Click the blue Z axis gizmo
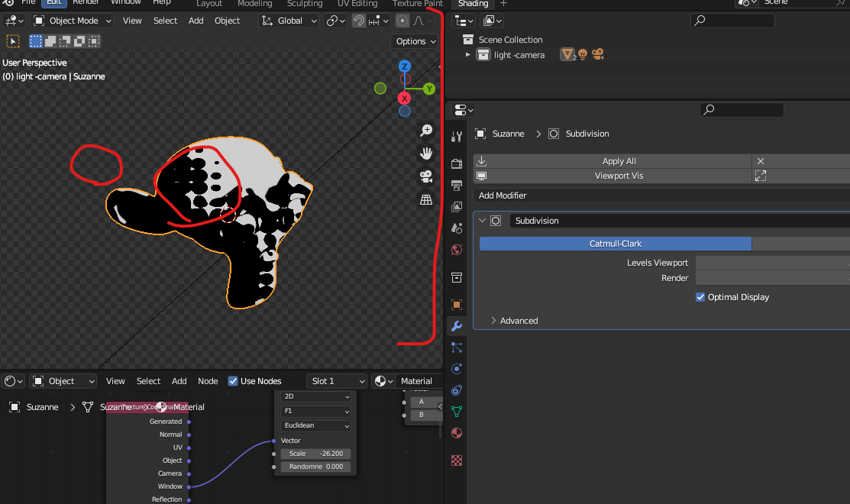This screenshot has height=504, width=850. (x=405, y=66)
